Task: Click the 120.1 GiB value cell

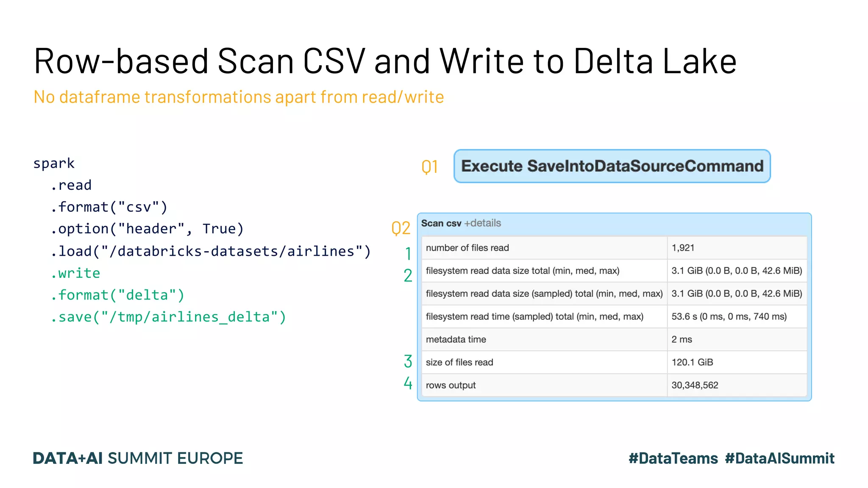Action: coord(692,362)
